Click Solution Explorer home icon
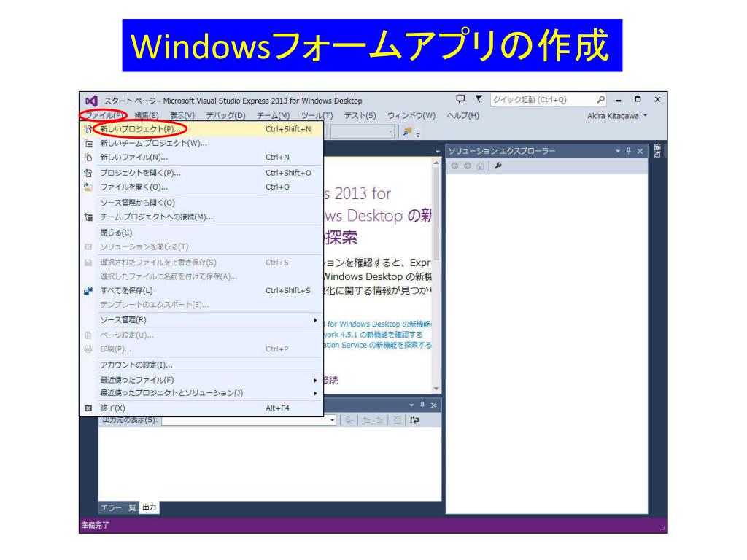The height and width of the screenshot is (560, 747). point(480,166)
